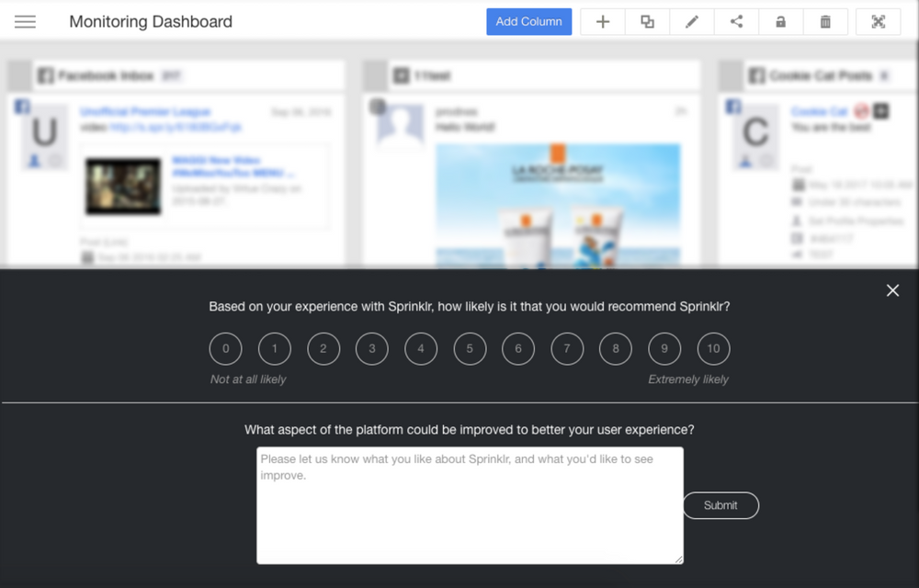Click the Facebook Inbox column header
This screenshot has height=588, width=919.
pyautogui.click(x=176, y=75)
